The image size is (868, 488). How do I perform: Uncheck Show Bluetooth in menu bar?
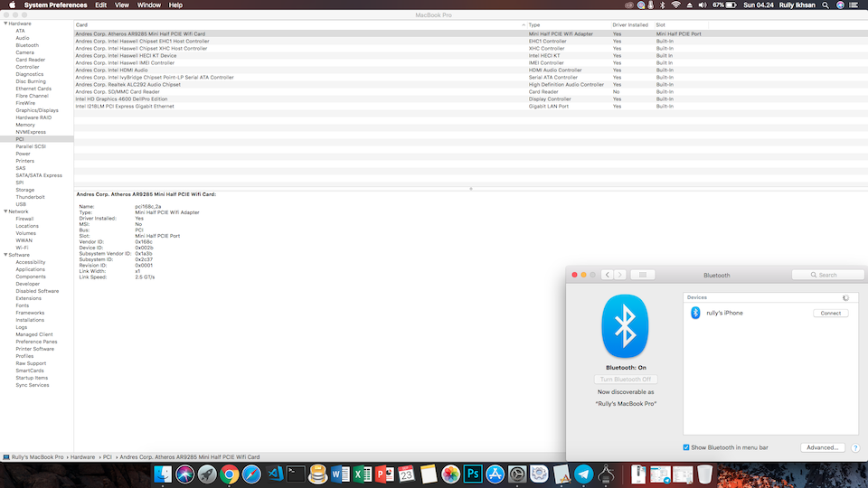point(686,447)
